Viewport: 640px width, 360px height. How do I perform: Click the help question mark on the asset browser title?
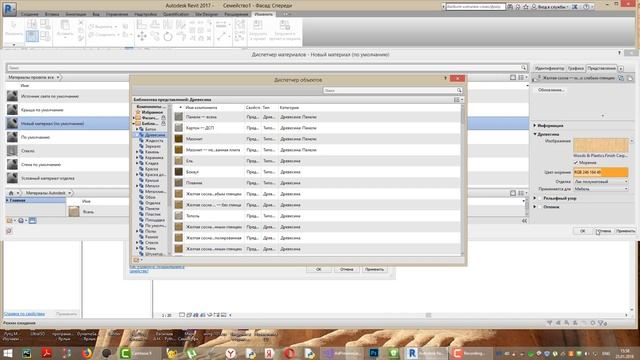[445, 78]
